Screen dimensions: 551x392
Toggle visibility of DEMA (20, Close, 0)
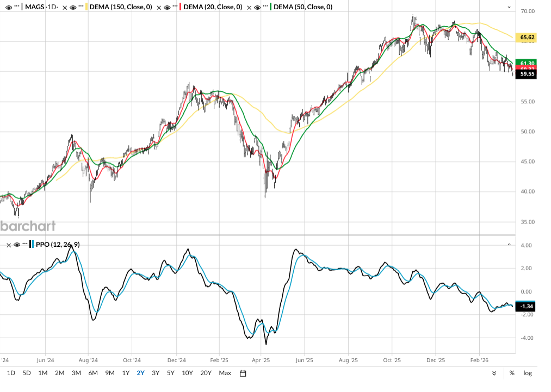(167, 7)
